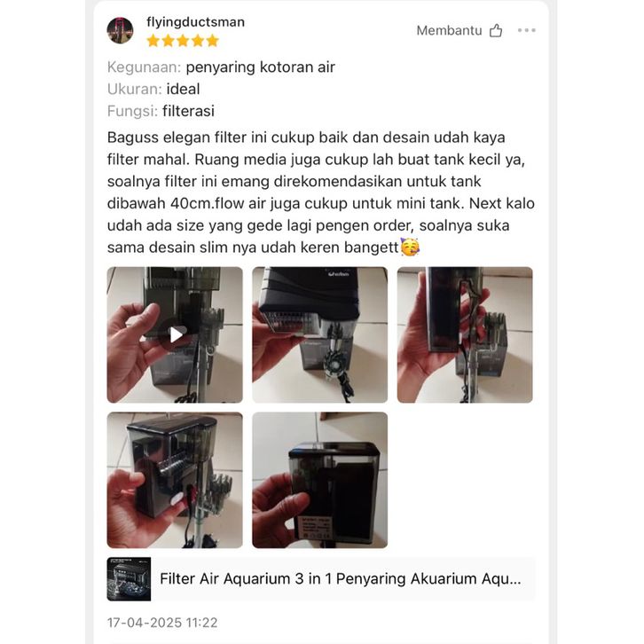This screenshot has height=644, width=644.
Task: Click the Membantu helpful button
Action: [x=459, y=30]
